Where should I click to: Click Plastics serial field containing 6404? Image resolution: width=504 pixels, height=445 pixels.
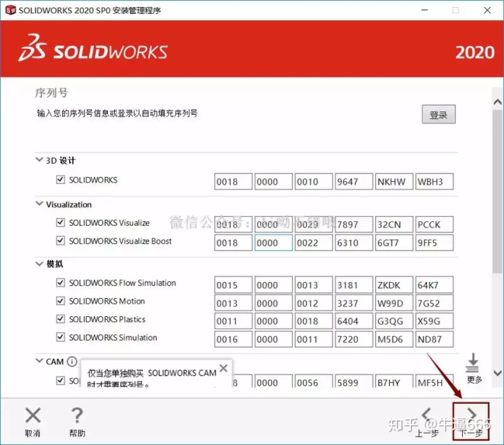click(x=354, y=321)
